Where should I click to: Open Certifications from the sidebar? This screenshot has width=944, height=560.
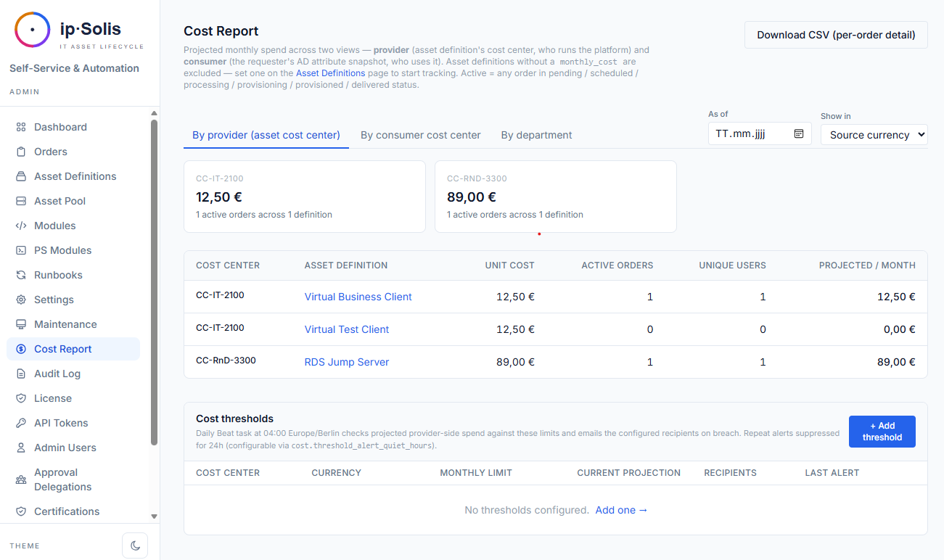pos(73,511)
